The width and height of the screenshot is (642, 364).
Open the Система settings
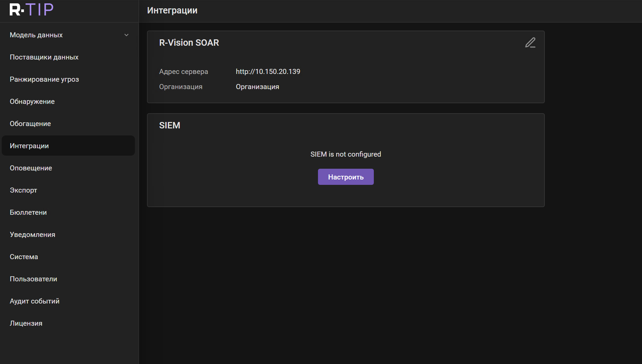24,256
